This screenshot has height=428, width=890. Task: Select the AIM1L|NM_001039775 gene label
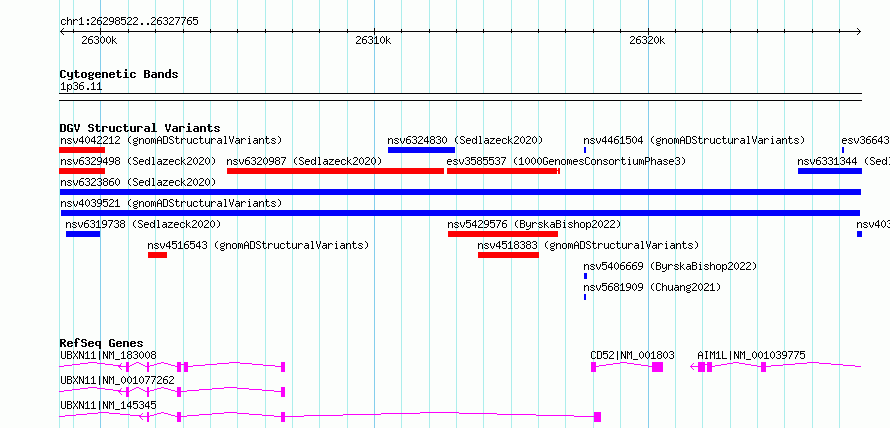point(751,355)
